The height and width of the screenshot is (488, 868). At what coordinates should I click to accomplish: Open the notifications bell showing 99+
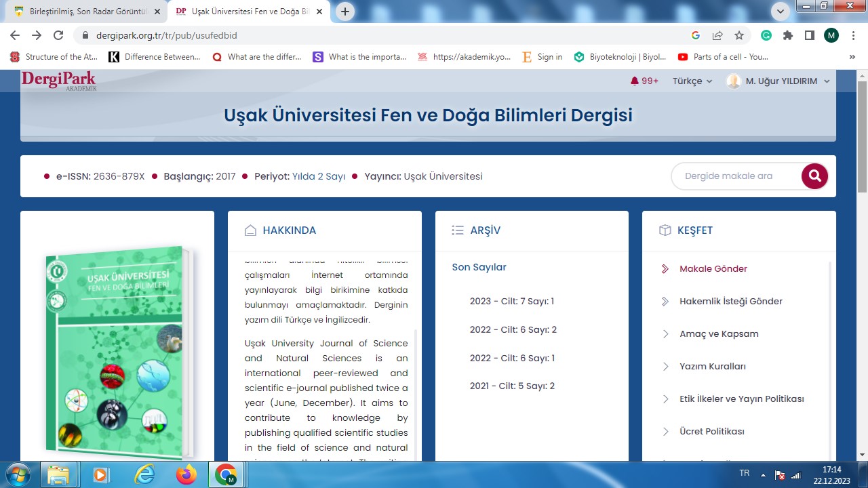pyautogui.click(x=644, y=81)
